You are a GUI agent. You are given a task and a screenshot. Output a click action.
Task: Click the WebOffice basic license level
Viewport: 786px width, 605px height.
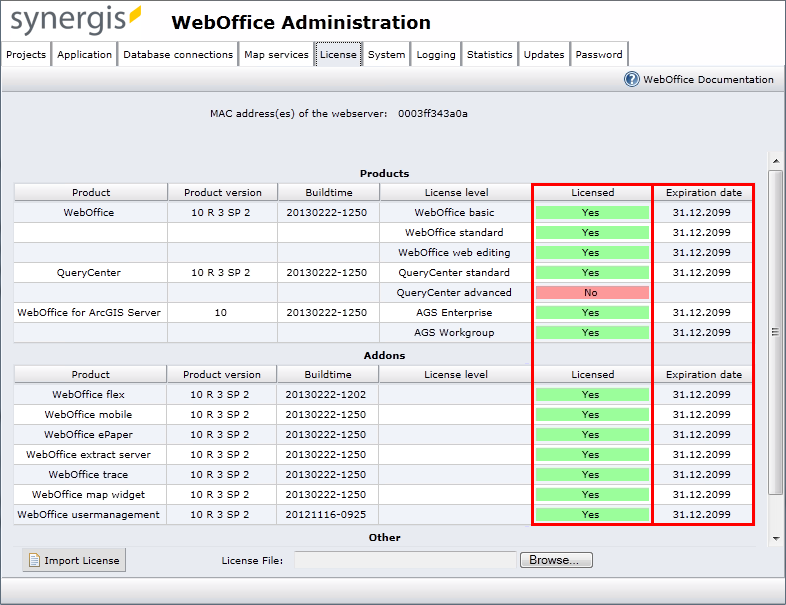pyautogui.click(x=454, y=213)
